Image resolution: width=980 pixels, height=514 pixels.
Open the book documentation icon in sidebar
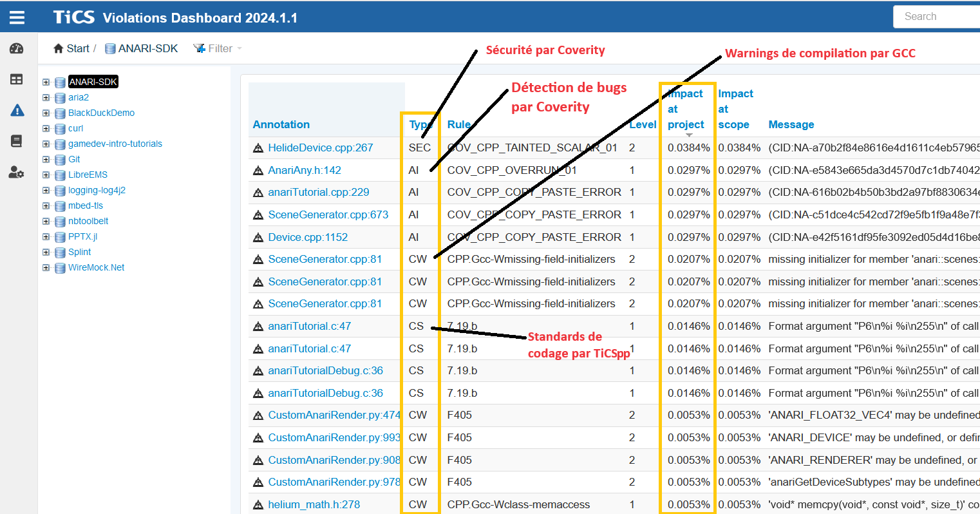(x=17, y=141)
